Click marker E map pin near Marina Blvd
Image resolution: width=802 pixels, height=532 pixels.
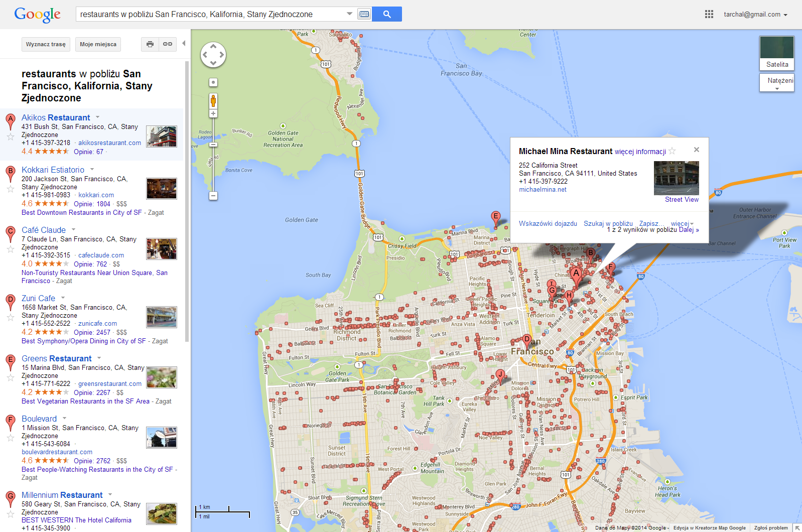click(496, 219)
